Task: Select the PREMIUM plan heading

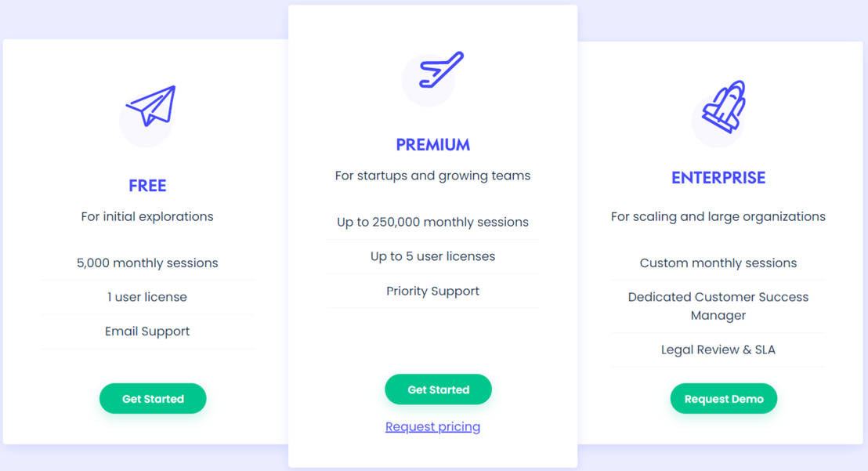Action: 432,145
